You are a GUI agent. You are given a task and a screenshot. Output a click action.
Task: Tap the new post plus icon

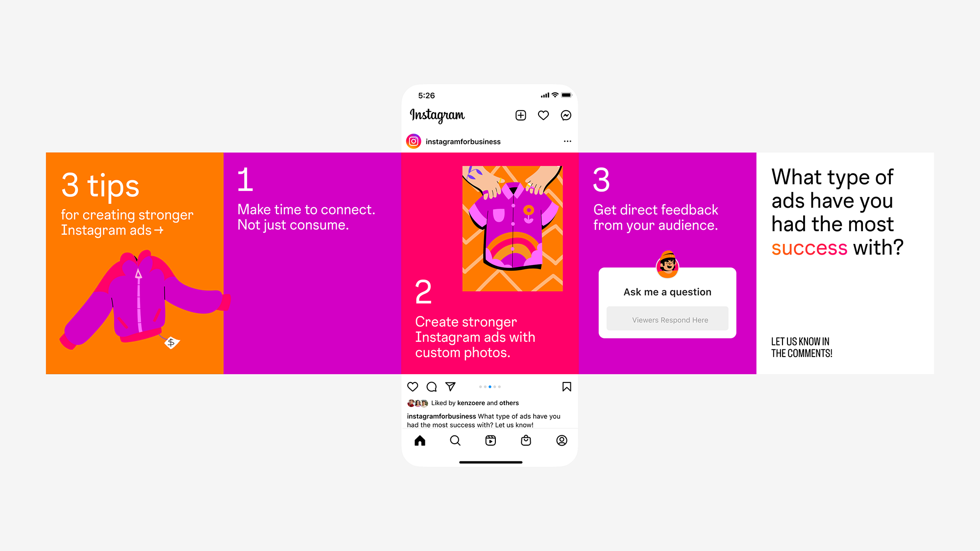point(521,115)
